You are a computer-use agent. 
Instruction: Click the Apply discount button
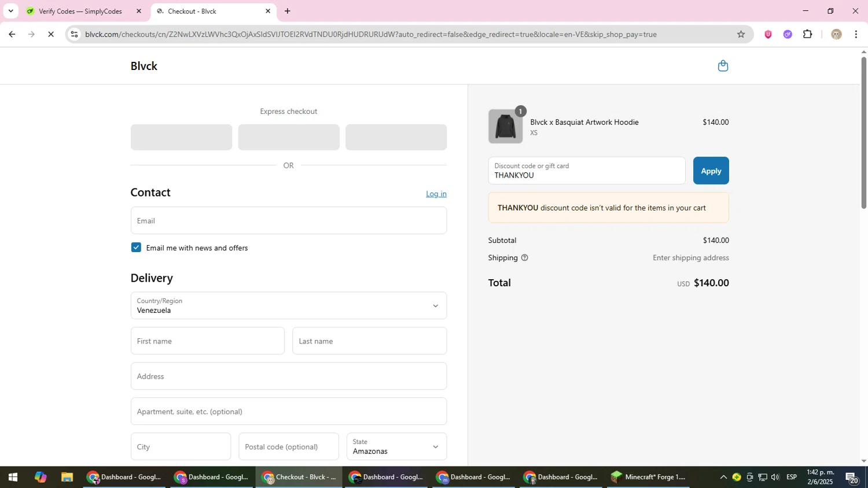pos(711,171)
